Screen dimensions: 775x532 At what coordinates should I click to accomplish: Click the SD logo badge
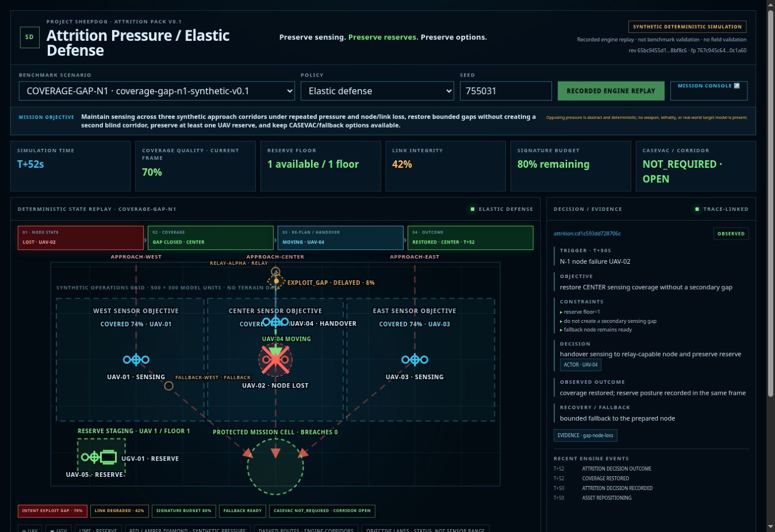click(30, 37)
